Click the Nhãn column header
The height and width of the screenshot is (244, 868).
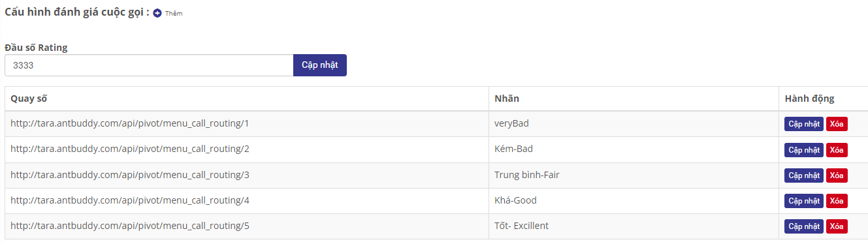(507, 99)
